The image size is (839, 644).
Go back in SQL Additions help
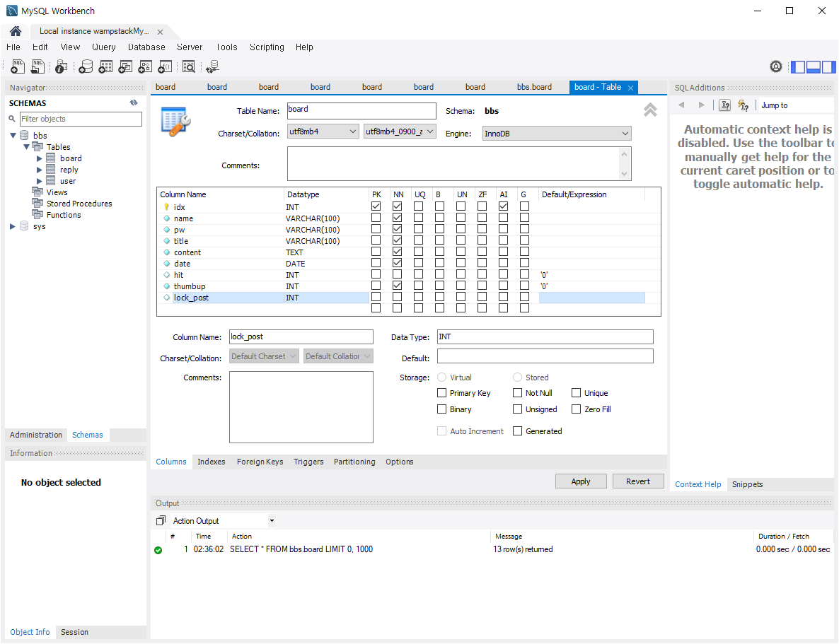click(682, 105)
